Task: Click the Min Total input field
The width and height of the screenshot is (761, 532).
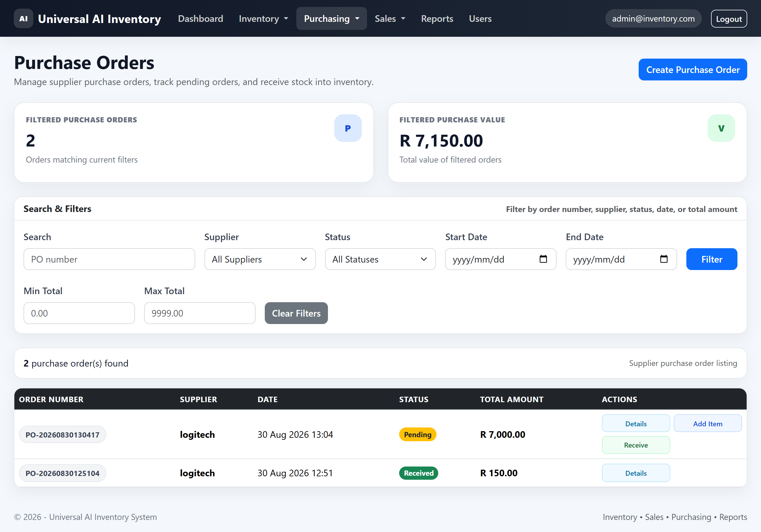Action: [x=79, y=313]
